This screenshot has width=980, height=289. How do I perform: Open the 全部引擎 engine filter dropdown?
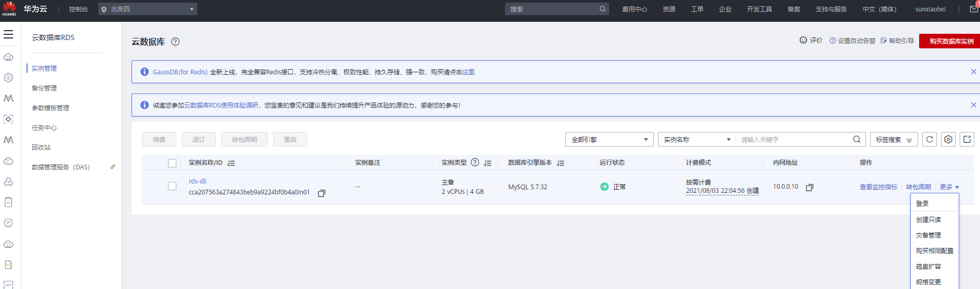pyautogui.click(x=610, y=139)
